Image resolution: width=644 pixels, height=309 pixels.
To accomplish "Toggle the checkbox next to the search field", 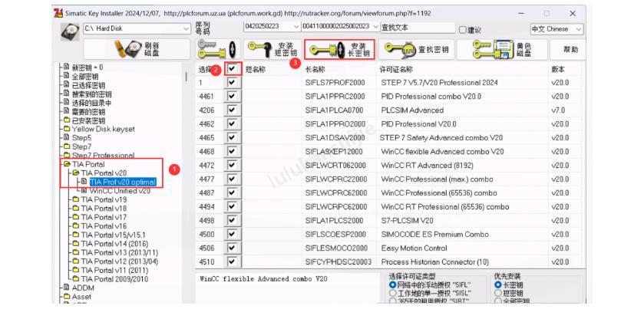I will click(462, 30).
